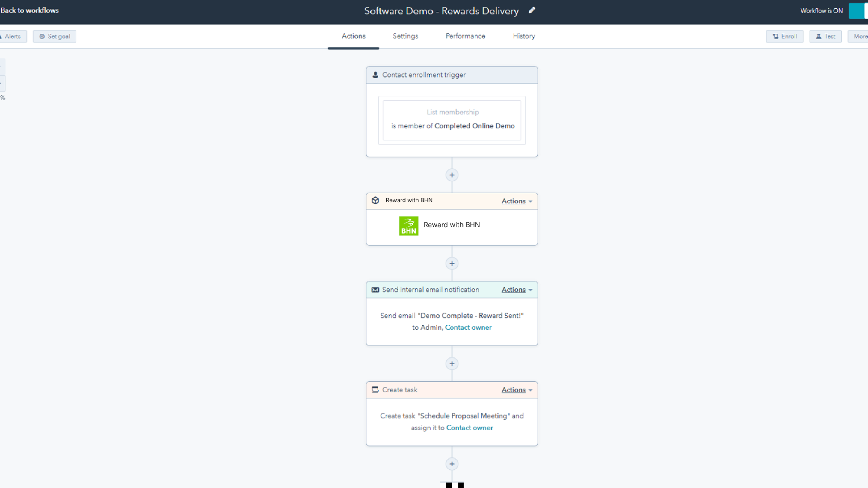Click the Set goal button
868x488 pixels.
point(55,36)
